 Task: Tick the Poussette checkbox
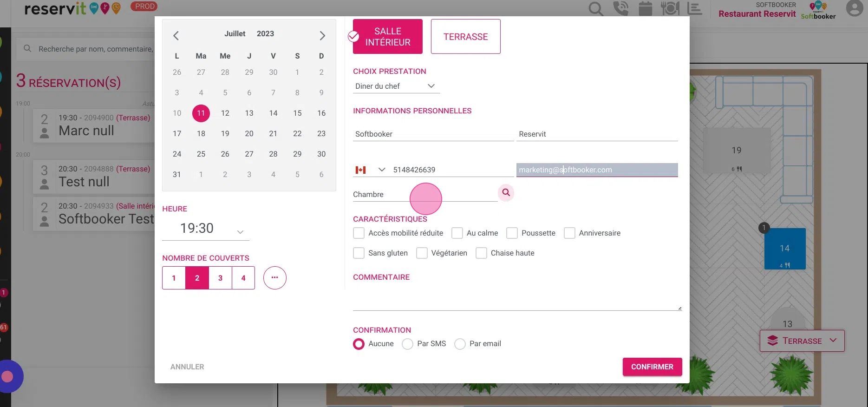click(x=512, y=233)
